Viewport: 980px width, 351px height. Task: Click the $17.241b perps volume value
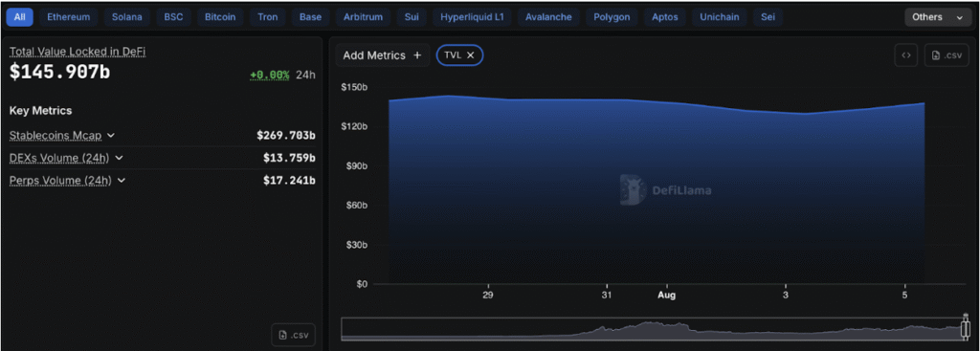point(289,181)
